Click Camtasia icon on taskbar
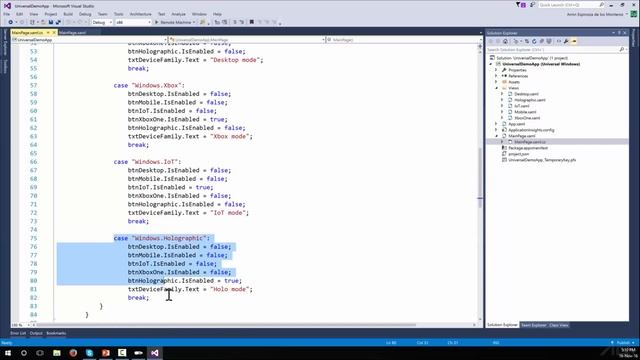The width and height of the screenshot is (640, 360). click(122, 353)
